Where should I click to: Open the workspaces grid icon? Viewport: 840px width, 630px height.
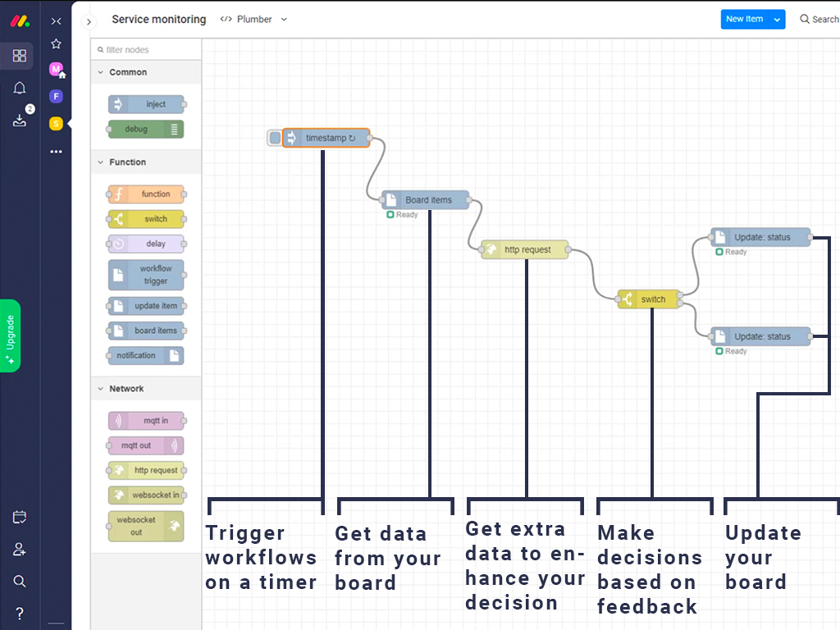20,56
